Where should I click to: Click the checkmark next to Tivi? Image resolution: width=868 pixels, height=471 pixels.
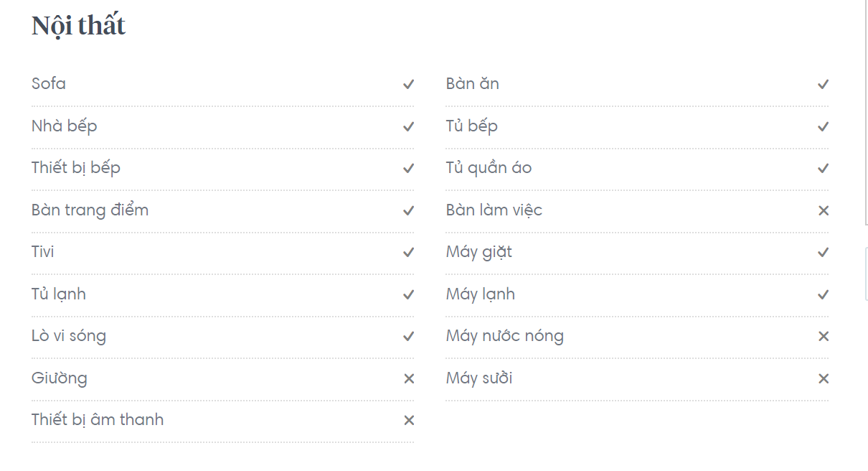click(x=409, y=253)
